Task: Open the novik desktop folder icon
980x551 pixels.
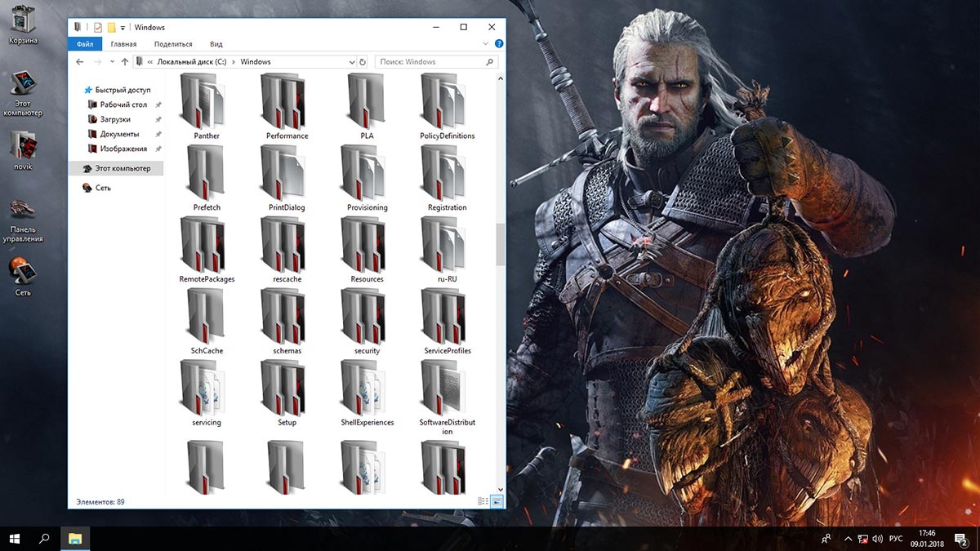Action: point(22,149)
